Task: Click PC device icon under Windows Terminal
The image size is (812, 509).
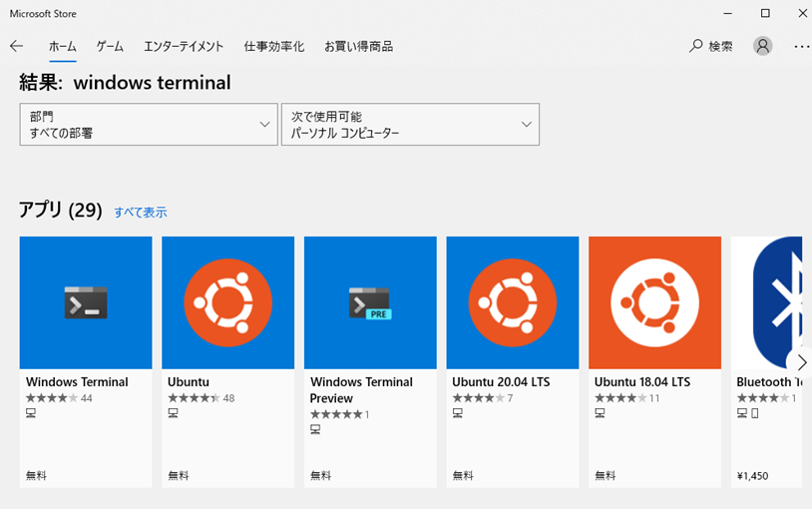Action: point(31,413)
